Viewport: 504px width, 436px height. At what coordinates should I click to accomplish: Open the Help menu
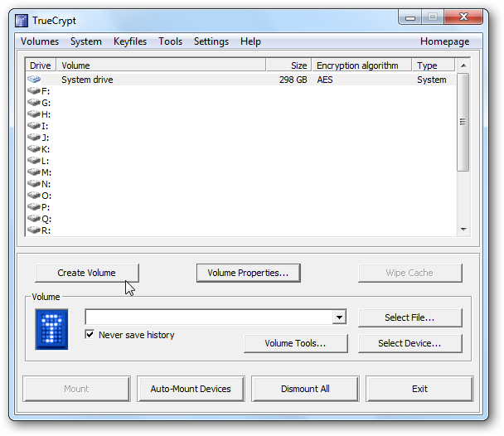point(250,41)
